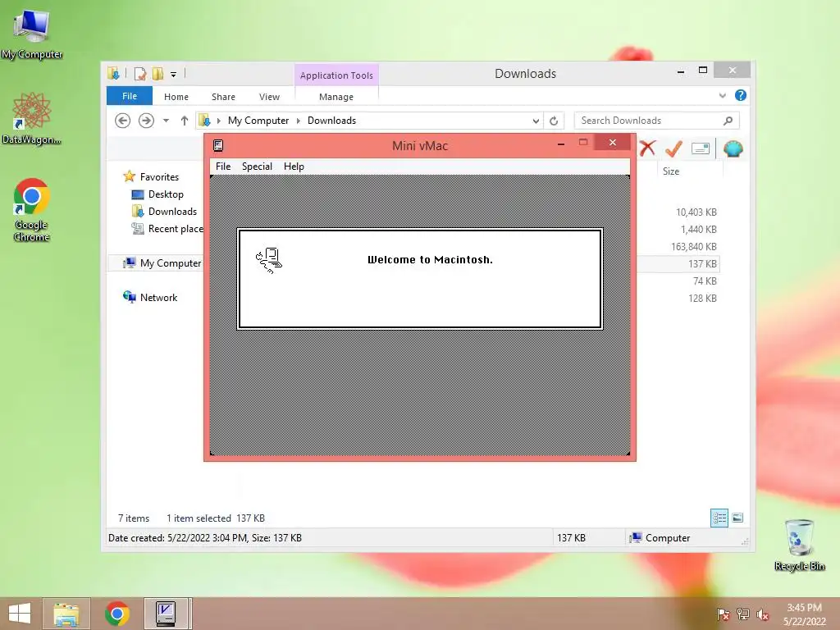Screen dimensions: 840x630
Task: Open the Recycle Bin desktop icon
Action: (x=799, y=545)
